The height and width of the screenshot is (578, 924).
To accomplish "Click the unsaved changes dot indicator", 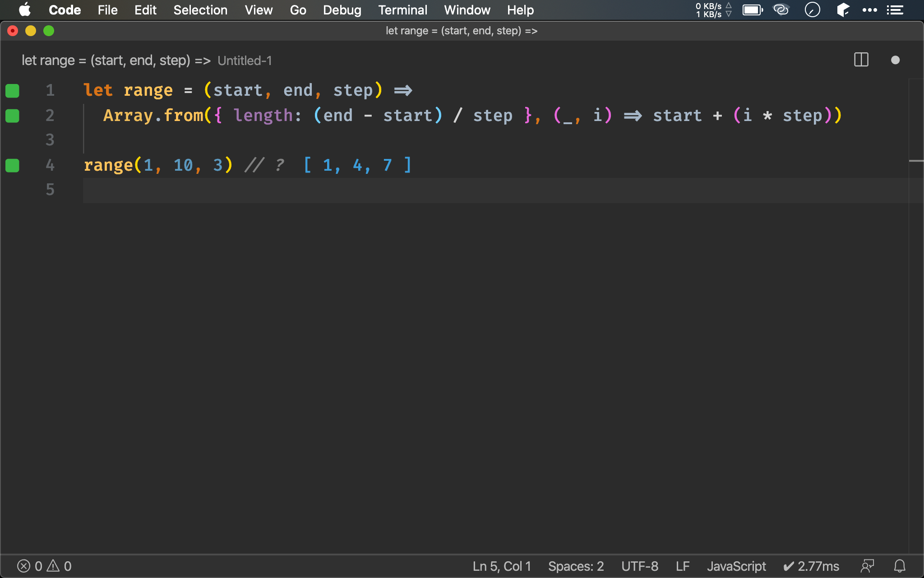I will (x=895, y=60).
